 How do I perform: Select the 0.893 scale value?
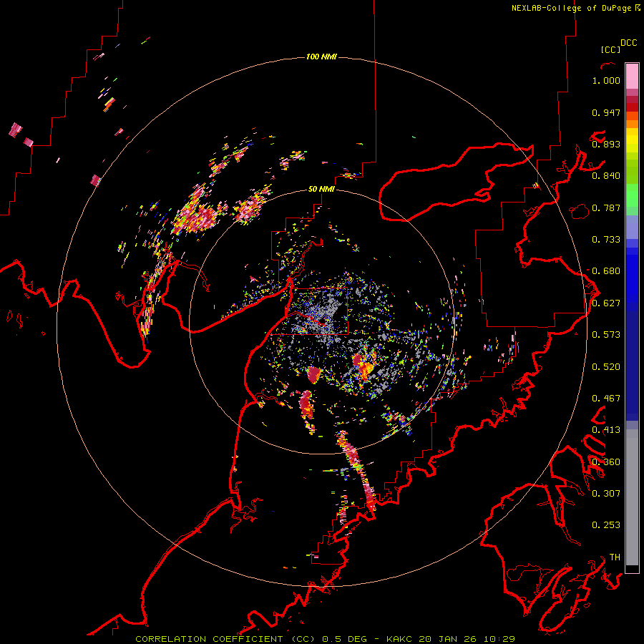pyautogui.click(x=606, y=144)
